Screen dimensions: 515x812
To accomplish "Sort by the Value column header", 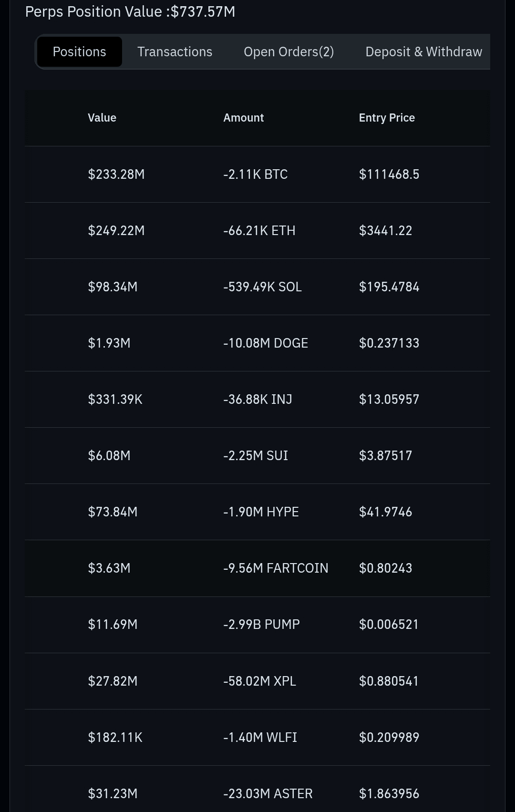I will 102,118.
